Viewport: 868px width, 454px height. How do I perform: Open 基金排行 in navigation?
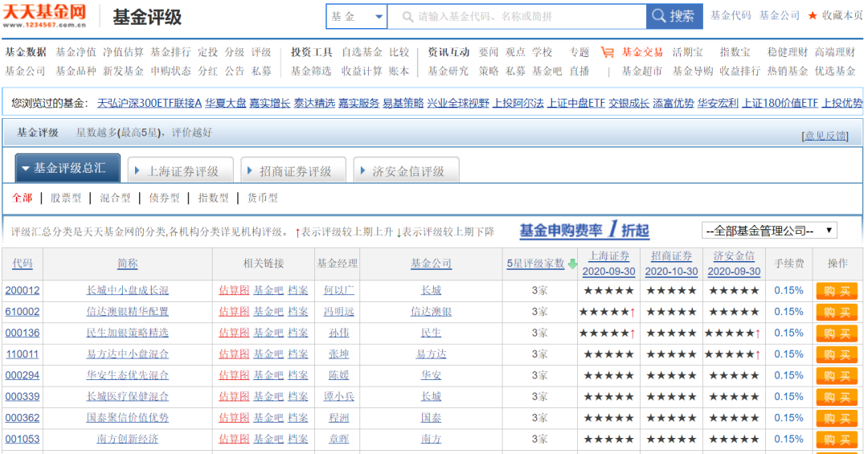point(170,52)
